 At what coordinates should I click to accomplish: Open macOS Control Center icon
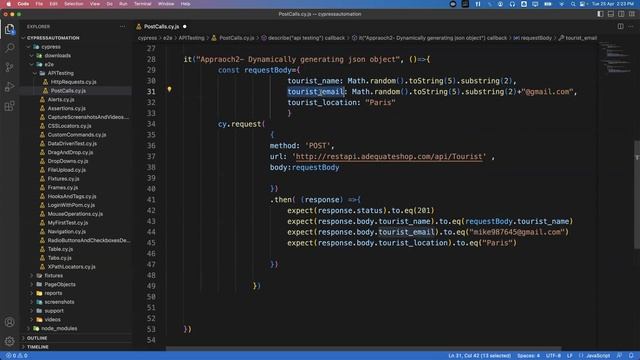(x=582, y=4)
